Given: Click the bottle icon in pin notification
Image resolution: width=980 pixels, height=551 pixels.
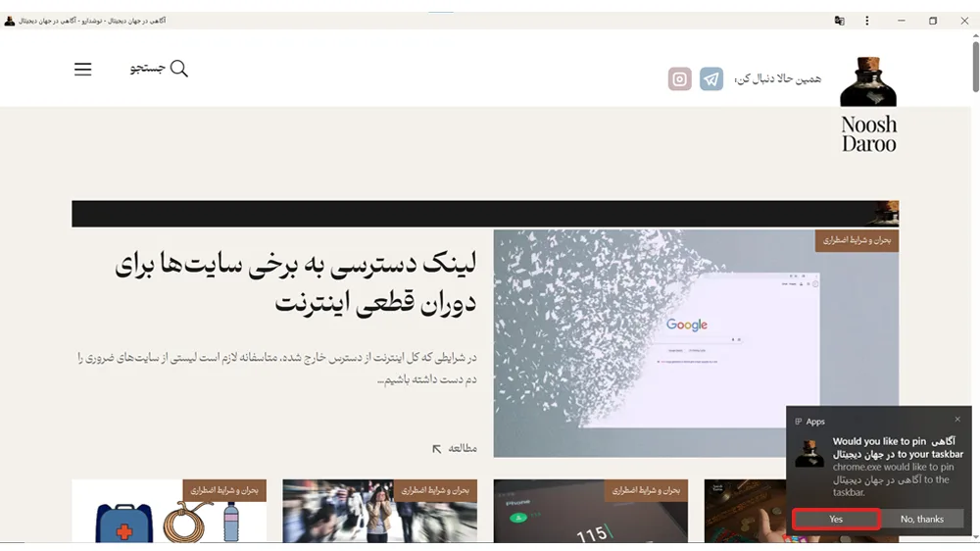Looking at the screenshot, I should [x=809, y=453].
